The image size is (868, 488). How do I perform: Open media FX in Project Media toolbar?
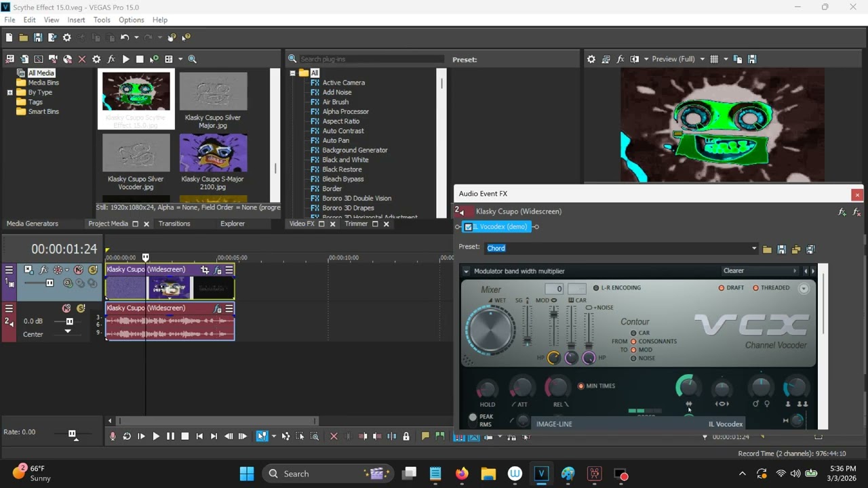(111, 59)
